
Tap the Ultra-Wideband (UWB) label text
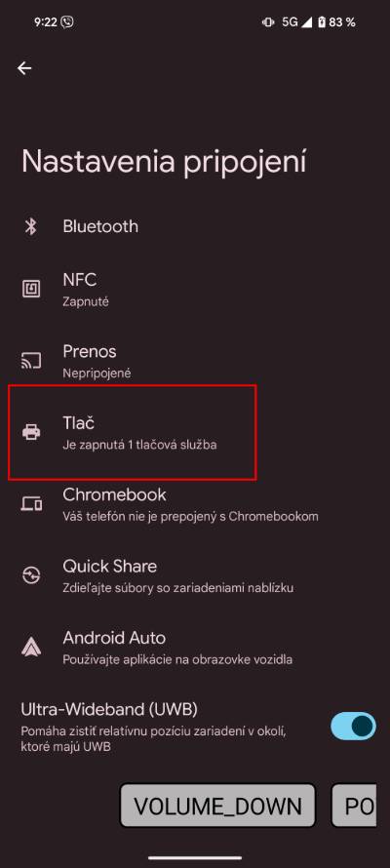tap(109, 709)
